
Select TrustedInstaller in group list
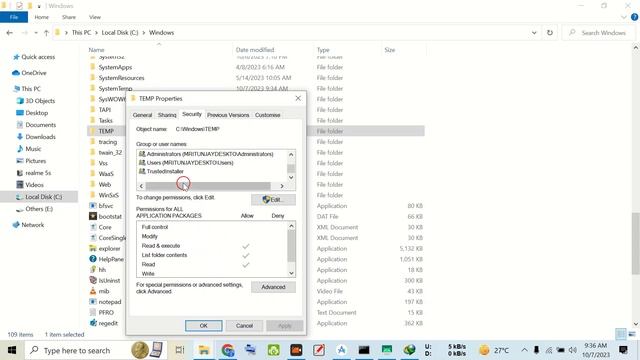[x=161, y=171]
